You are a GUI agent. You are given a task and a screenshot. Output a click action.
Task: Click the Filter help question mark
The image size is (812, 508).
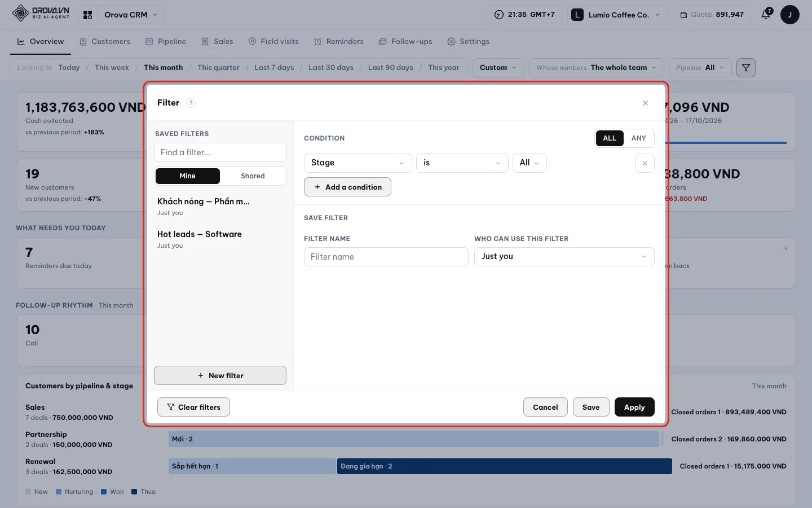(x=191, y=103)
